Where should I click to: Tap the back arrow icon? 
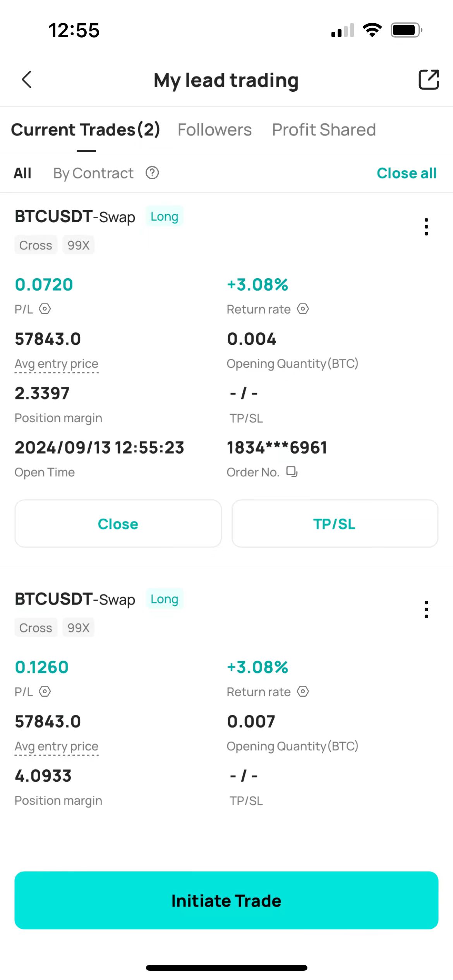pos(27,80)
